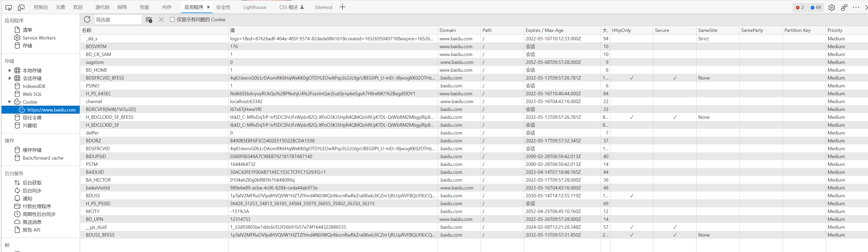This screenshot has width=868, height=252.
Task: Click the inspect element picker icon
Action: click(x=9, y=7)
